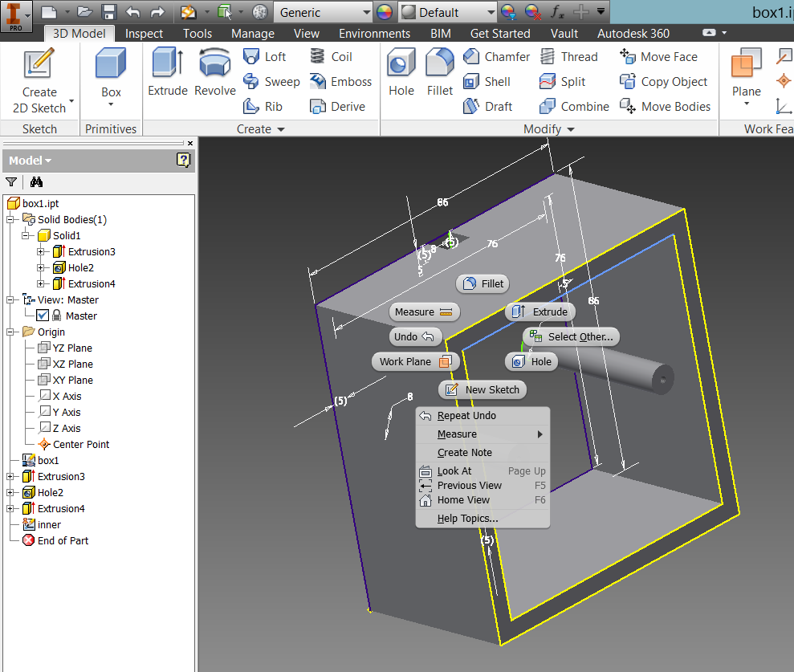The height and width of the screenshot is (672, 794).
Task: Click New Sketch in marking menu
Action: [x=483, y=389]
